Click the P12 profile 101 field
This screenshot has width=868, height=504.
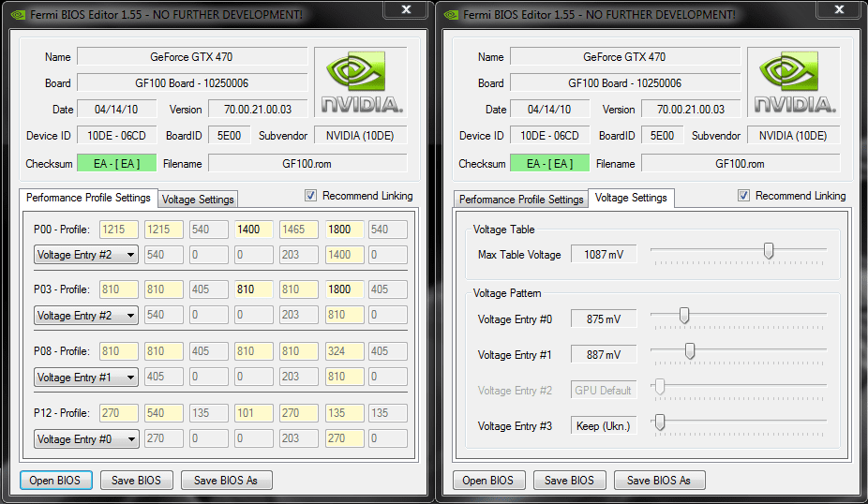[x=253, y=413]
